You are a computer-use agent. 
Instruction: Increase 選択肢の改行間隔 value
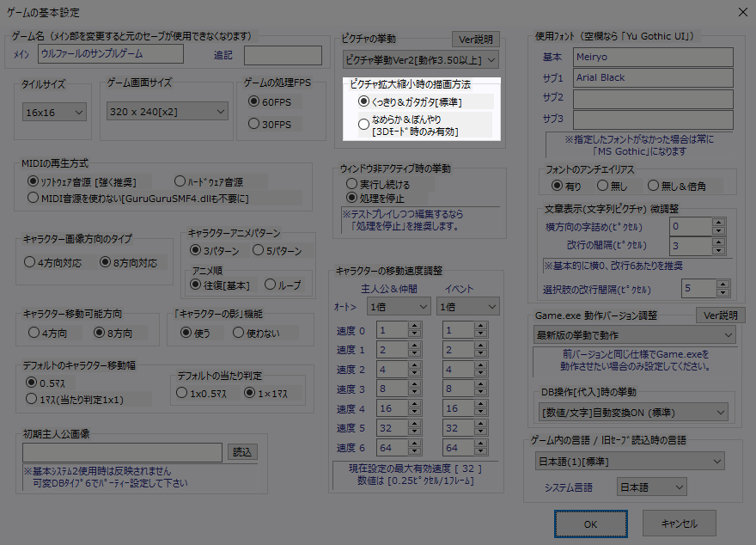tap(722, 284)
